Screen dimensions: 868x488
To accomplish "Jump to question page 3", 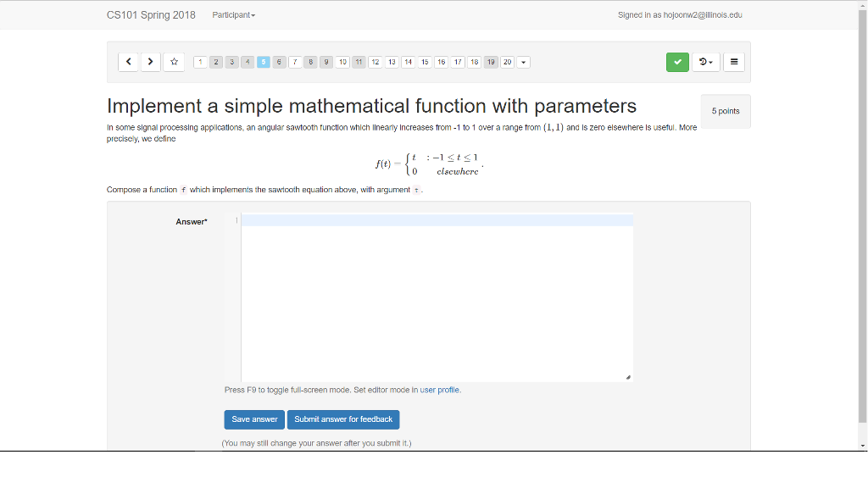I will pos(232,62).
